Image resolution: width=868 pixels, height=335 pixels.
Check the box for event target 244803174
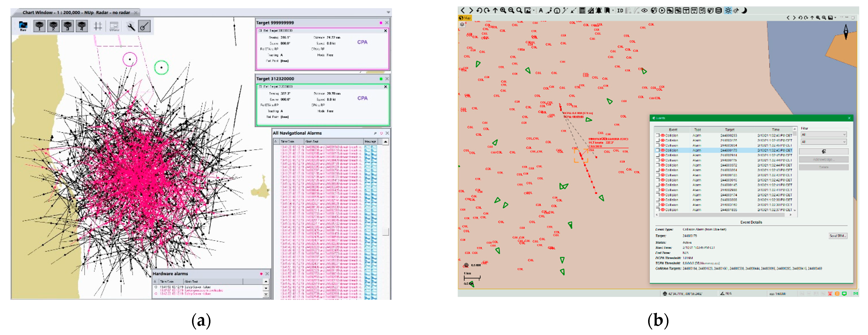[658, 195]
